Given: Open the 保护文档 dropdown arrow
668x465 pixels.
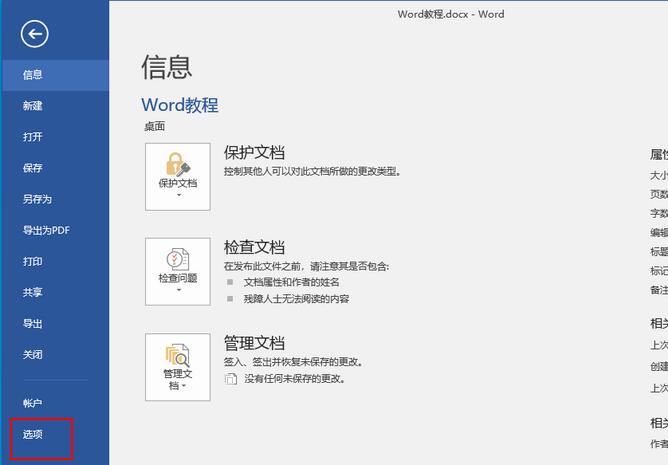Looking at the screenshot, I should [x=179, y=195].
